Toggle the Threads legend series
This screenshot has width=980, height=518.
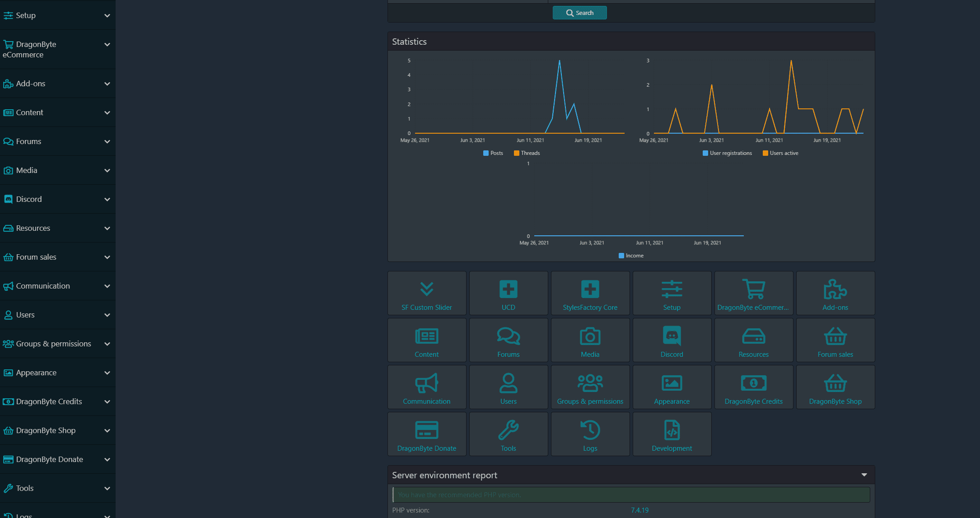[x=527, y=153]
